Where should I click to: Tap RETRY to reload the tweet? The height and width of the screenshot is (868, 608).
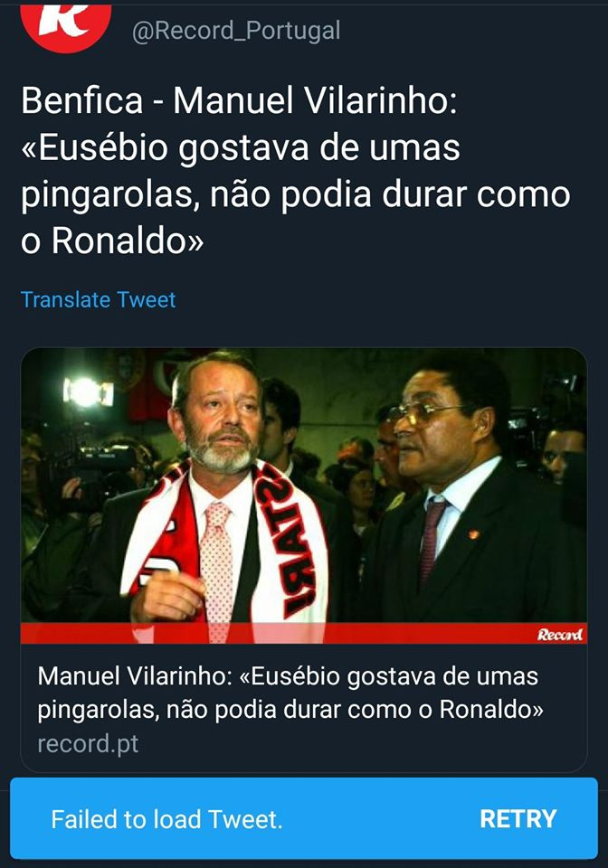(x=518, y=819)
